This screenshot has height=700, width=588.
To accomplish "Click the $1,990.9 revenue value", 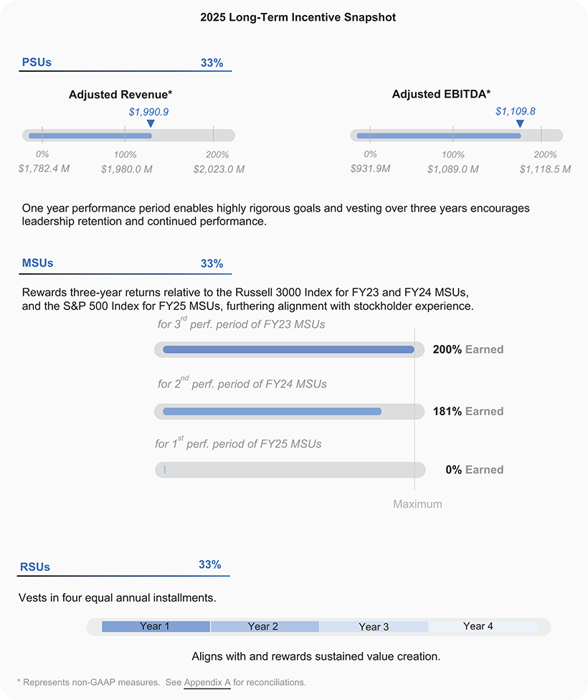I will [x=148, y=112].
